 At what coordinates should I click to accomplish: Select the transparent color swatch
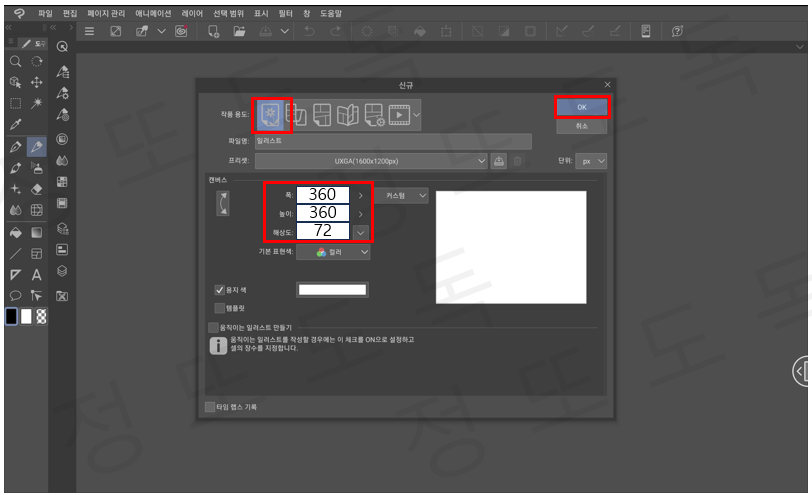[x=41, y=316]
